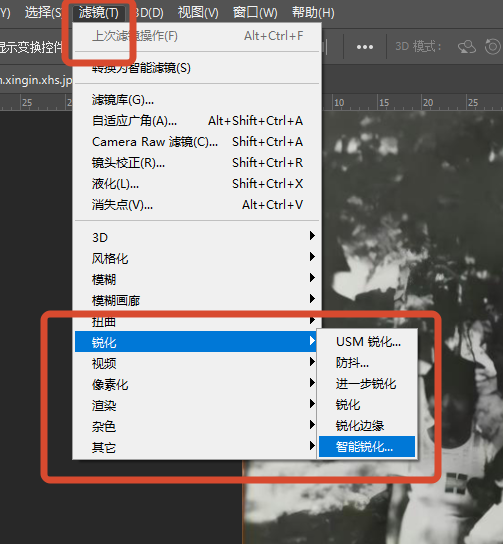Choose 转换为智能滤镜(S)

197,68
